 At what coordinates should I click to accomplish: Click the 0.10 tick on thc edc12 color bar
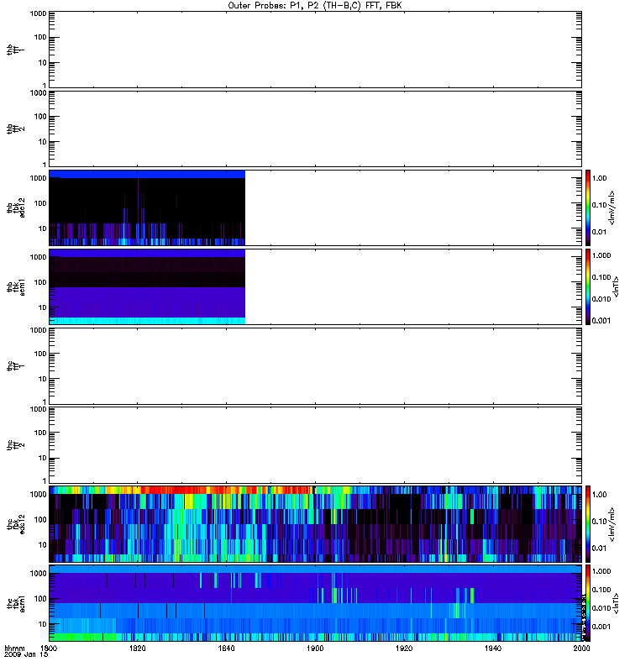coord(599,521)
